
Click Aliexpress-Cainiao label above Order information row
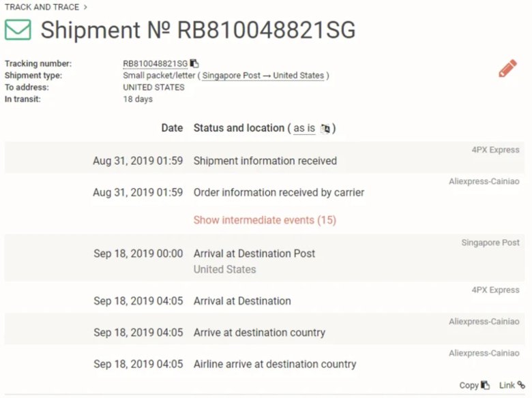(484, 182)
